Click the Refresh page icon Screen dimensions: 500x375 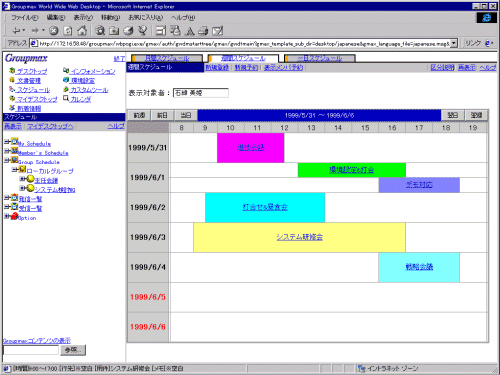[68, 31]
